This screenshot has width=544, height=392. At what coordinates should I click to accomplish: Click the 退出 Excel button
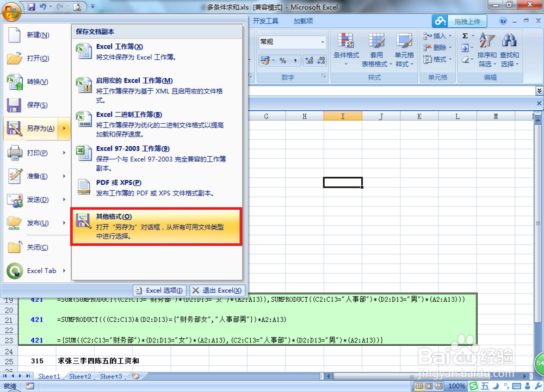[217, 290]
